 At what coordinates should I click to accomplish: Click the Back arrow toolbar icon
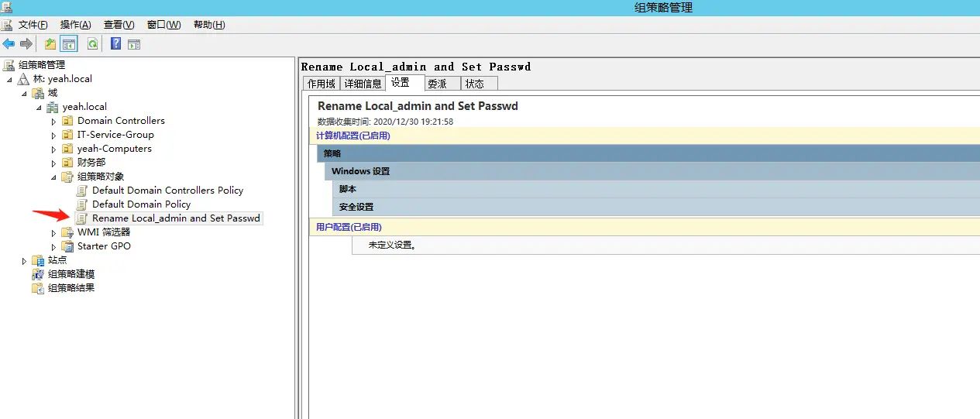point(9,44)
